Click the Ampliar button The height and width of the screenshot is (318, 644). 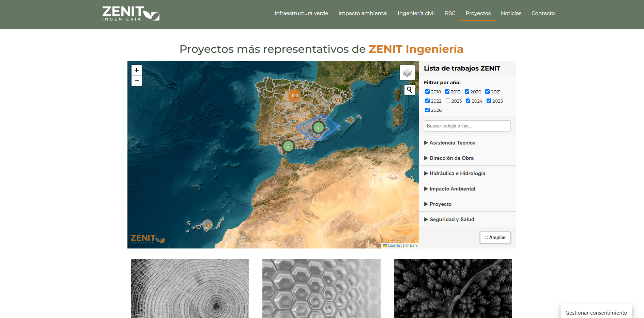coord(495,238)
